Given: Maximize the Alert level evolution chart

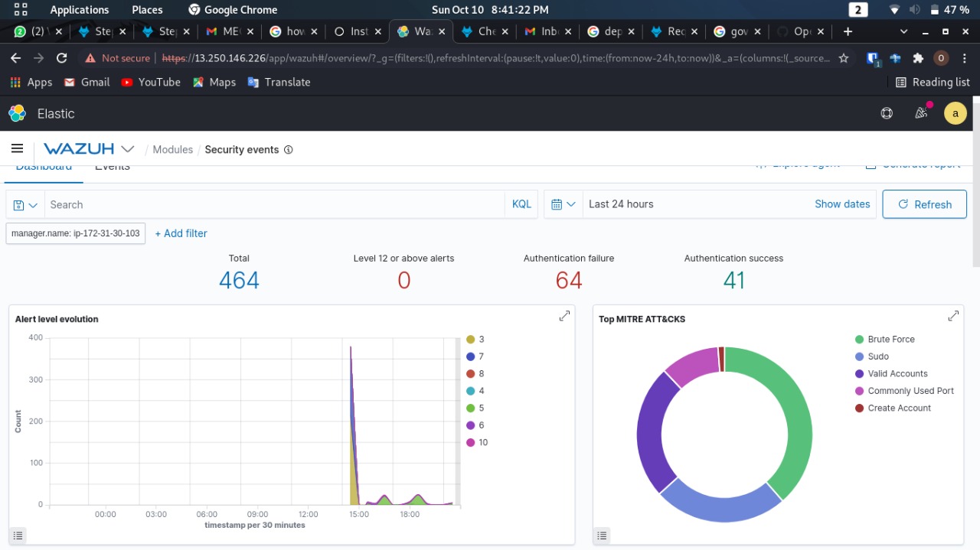Looking at the screenshot, I should (564, 316).
